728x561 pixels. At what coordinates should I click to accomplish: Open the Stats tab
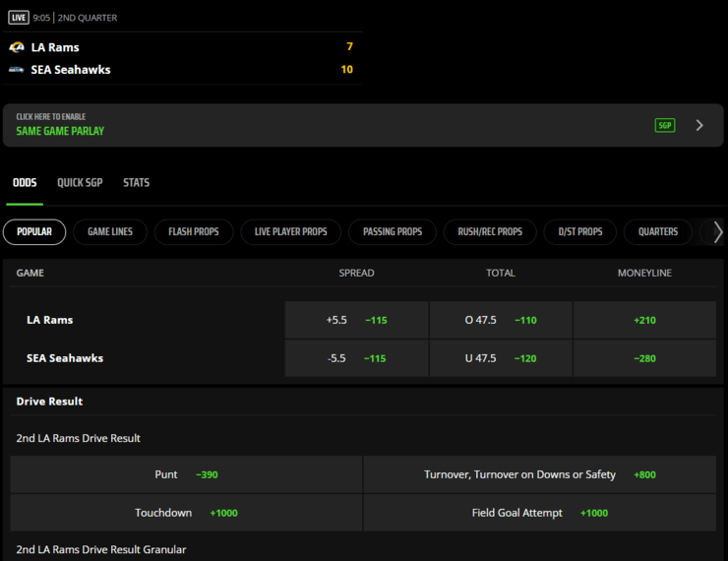coord(137,182)
